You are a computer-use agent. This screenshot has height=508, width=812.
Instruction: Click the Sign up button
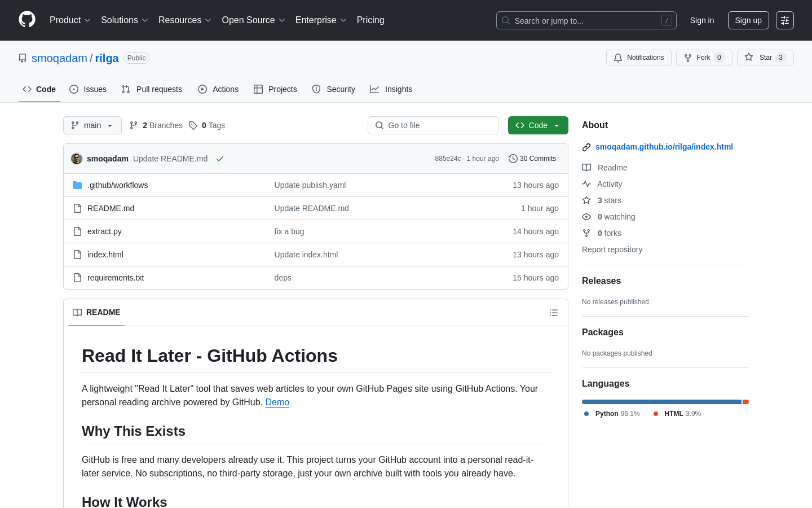coord(748,20)
